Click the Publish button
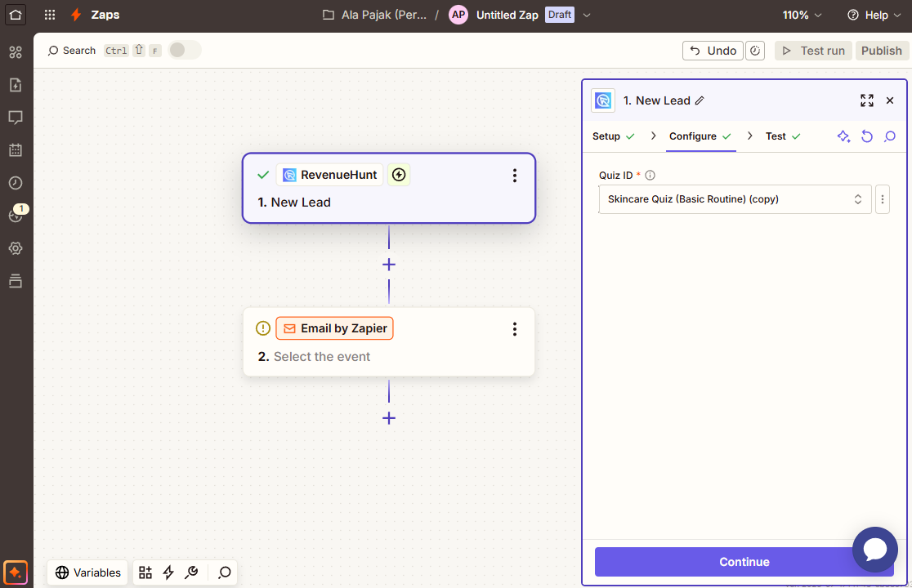The width and height of the screenshot is (912, 588). 882,51
